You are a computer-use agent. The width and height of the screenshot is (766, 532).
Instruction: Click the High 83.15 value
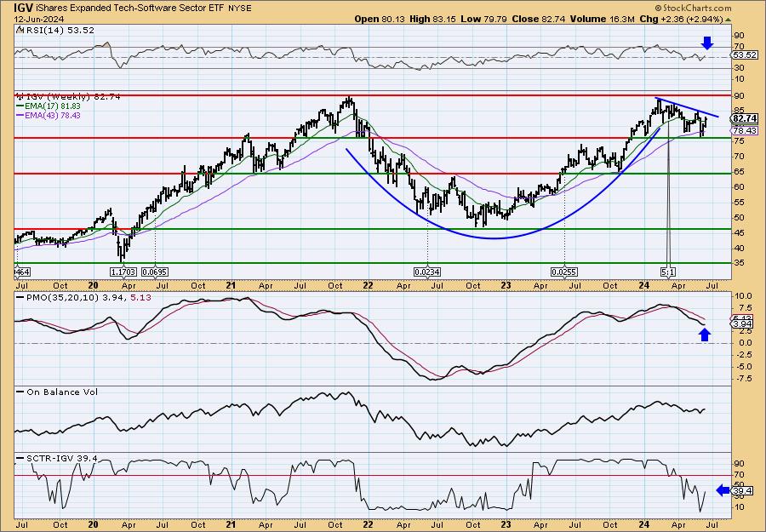click(432, 19)
